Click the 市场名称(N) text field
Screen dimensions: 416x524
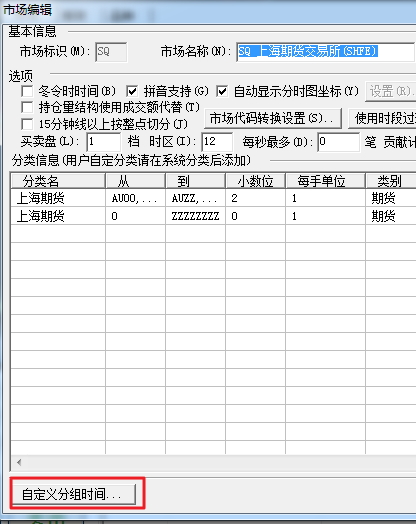tap(326, 52)
